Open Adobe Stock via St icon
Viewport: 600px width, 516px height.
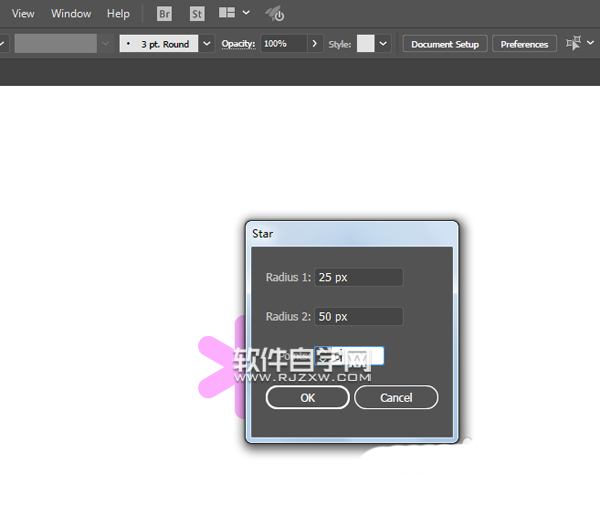197,14
